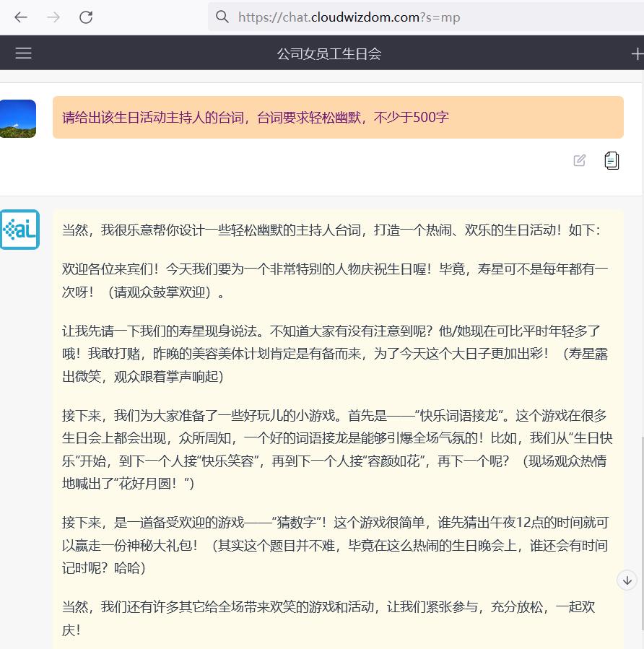Copy the user message using the copy icon

(612, 160)
